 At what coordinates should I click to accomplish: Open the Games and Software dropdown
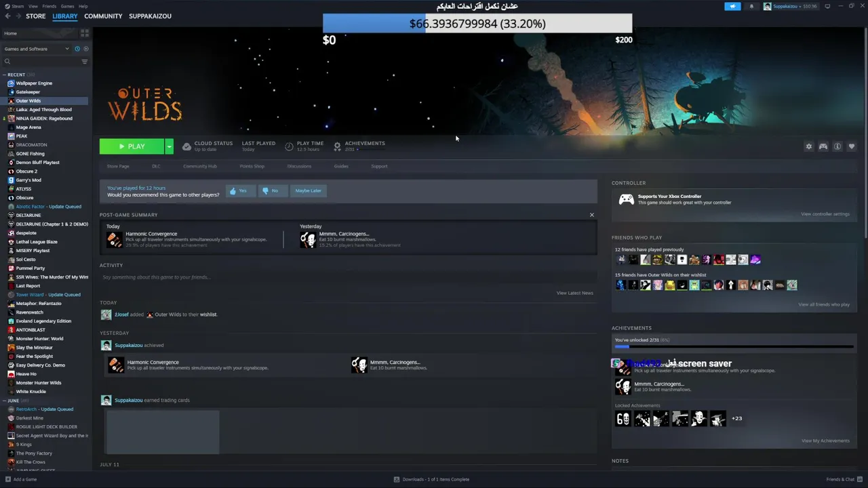click(x=37, y=49)
